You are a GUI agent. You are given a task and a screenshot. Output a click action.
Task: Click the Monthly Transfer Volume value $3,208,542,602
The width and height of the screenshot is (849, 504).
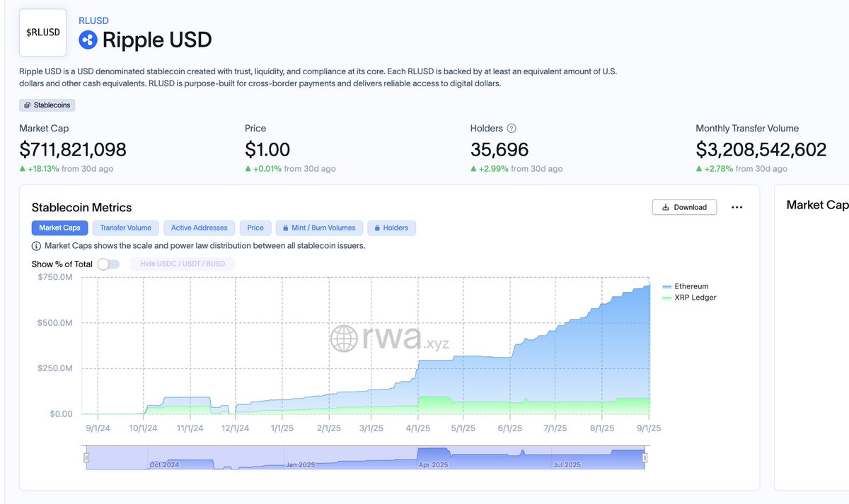click(x=761, y=149)
